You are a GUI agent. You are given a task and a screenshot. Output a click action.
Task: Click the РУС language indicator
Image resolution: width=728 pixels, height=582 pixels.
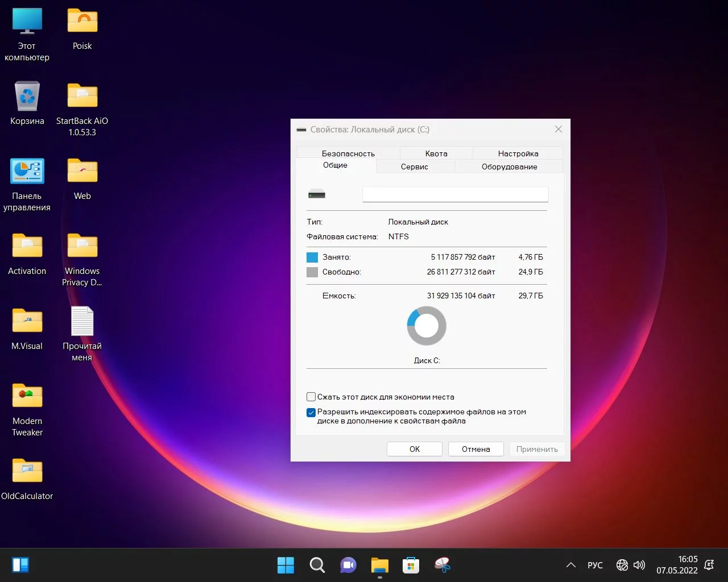[595, 565]
